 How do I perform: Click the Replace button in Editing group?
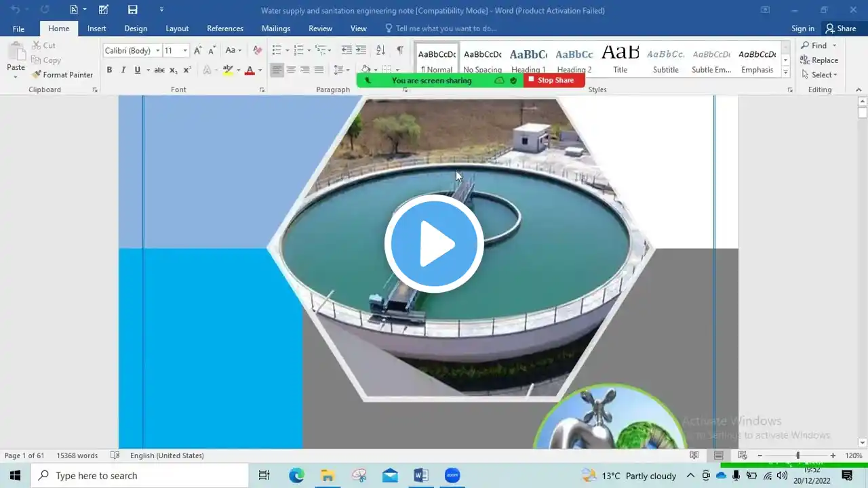pos(819,60)
